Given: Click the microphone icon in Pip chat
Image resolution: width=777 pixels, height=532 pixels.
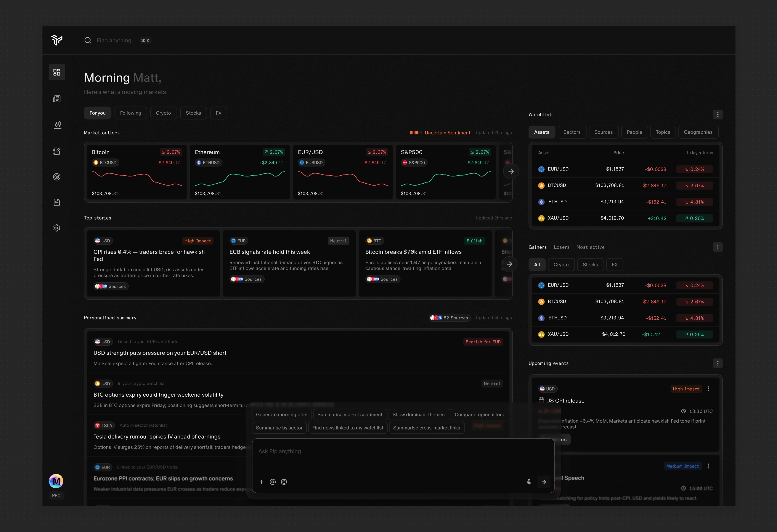Looking at the screenshot, I should (x=529, y=482).
